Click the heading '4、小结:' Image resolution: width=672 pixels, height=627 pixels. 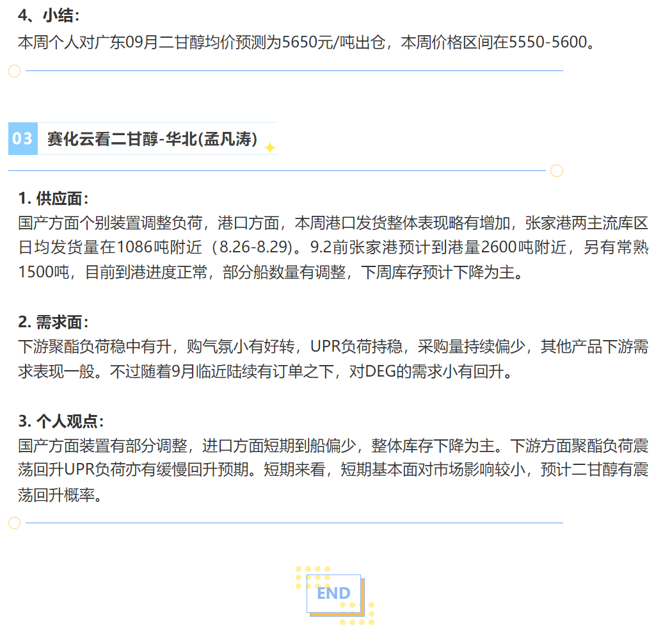[x=49, y=15]
